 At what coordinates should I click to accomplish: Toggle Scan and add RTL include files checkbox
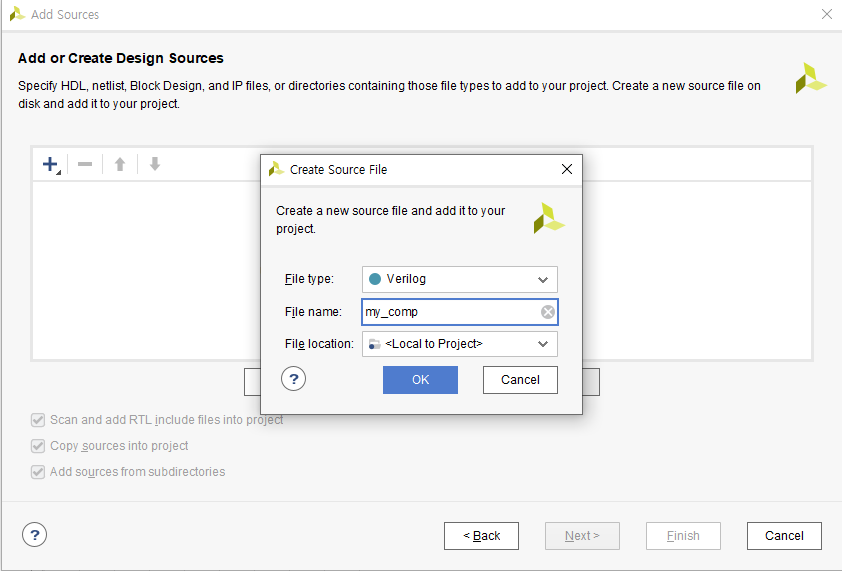[x=38, y=420]
